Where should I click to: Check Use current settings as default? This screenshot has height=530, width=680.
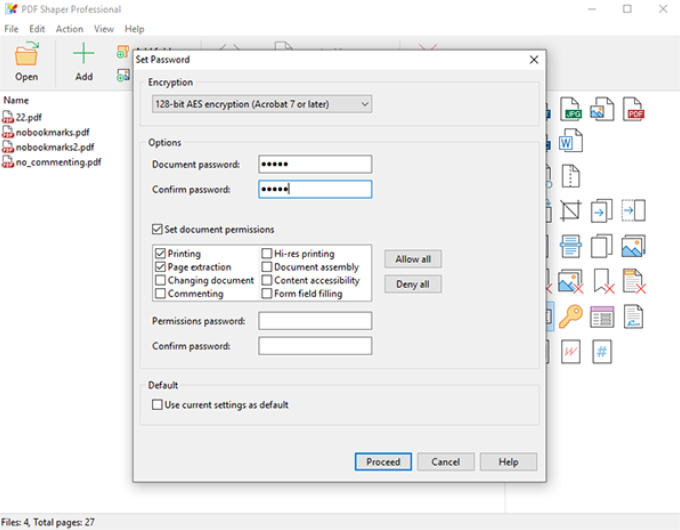pos(157,405)
